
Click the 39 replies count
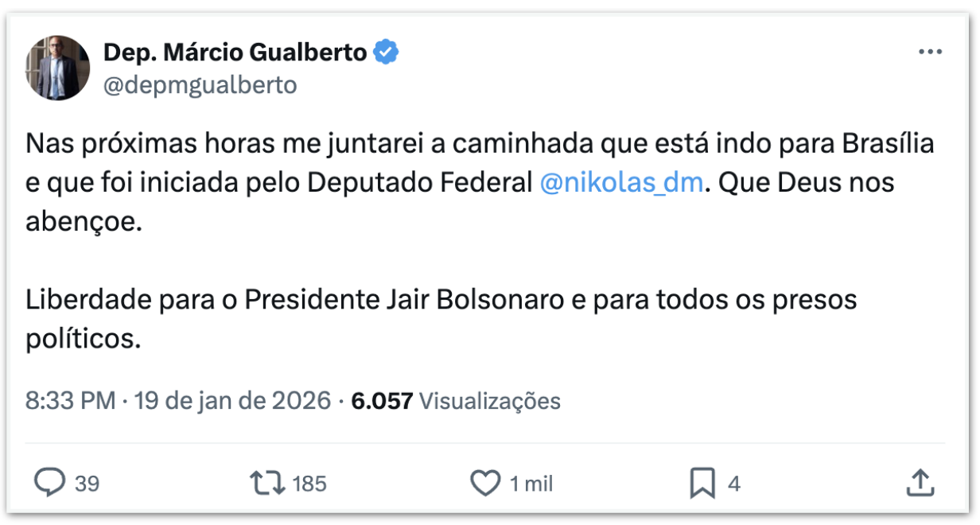pos(87,484)
